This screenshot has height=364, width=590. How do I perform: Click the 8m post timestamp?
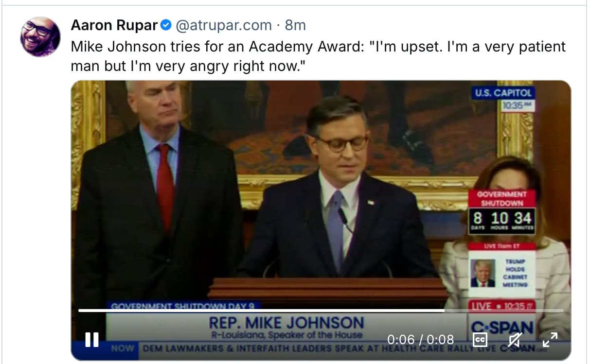295,25
